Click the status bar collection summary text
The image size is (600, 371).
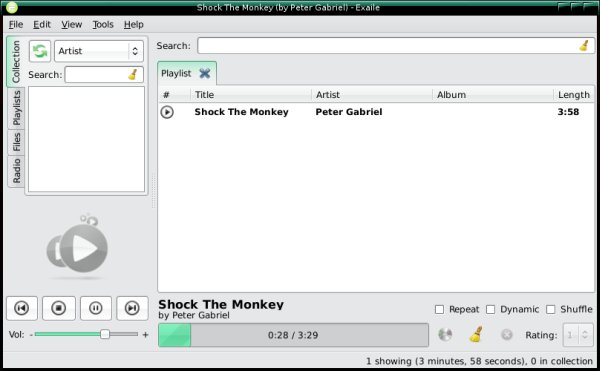tap(479, 361)
